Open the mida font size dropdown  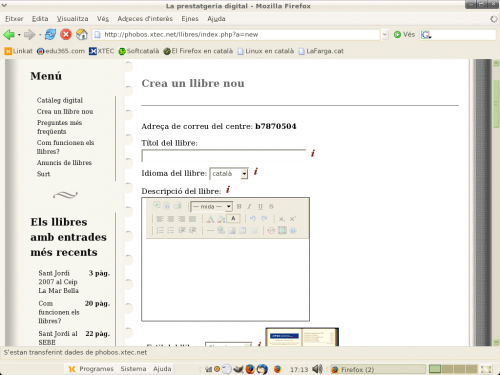click(211, 207)
